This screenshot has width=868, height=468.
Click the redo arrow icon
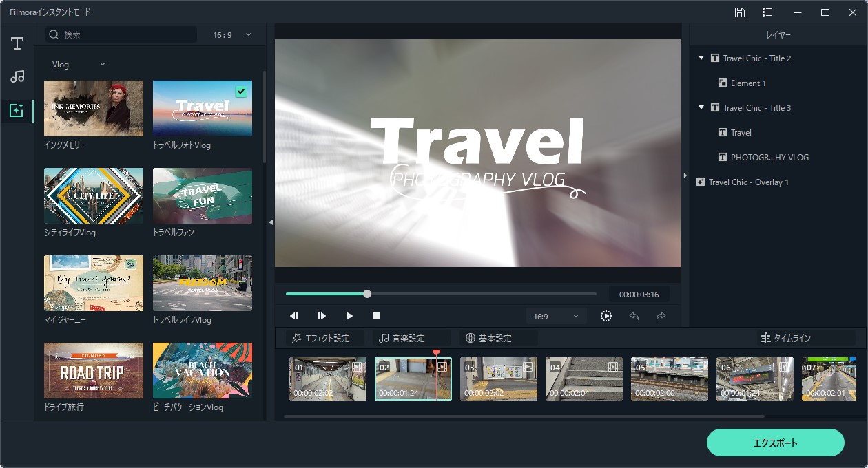pyautogui.click(x=661, y=316)
